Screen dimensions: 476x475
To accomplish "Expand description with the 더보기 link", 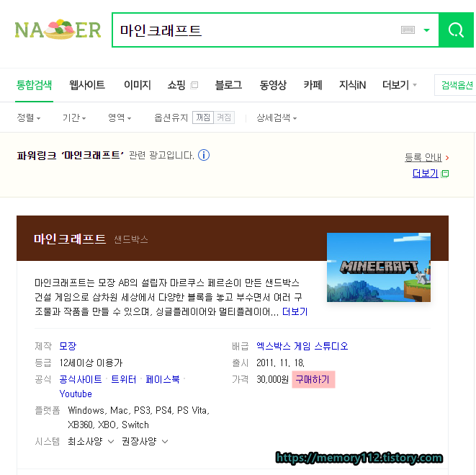I will (x=295, y=311).
